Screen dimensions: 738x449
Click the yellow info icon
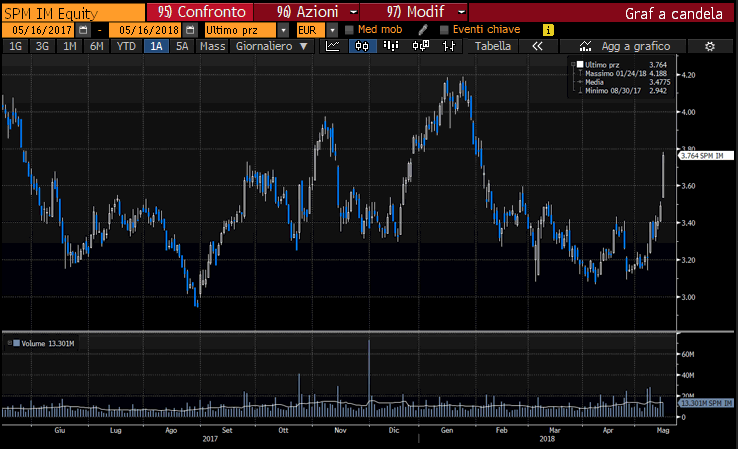(548, 30)
